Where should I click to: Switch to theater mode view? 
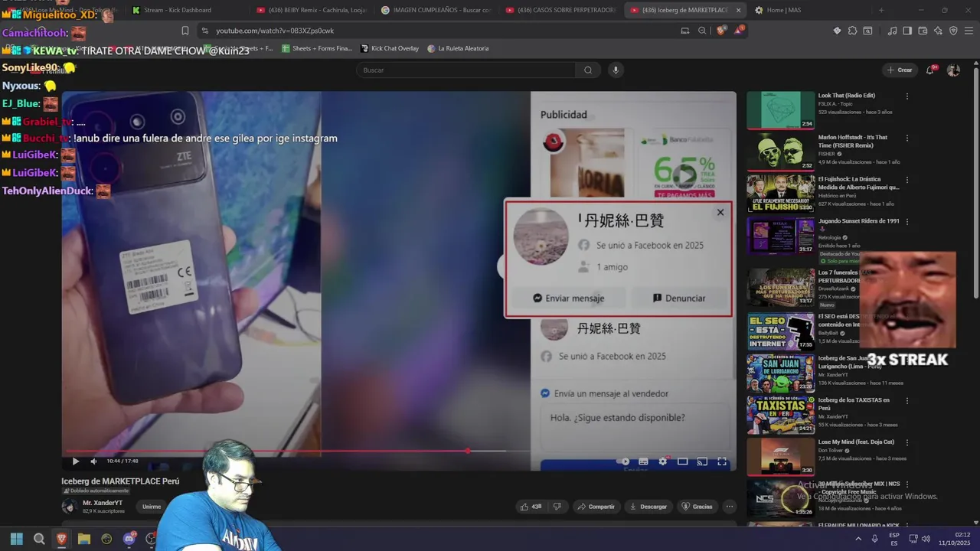682,461
